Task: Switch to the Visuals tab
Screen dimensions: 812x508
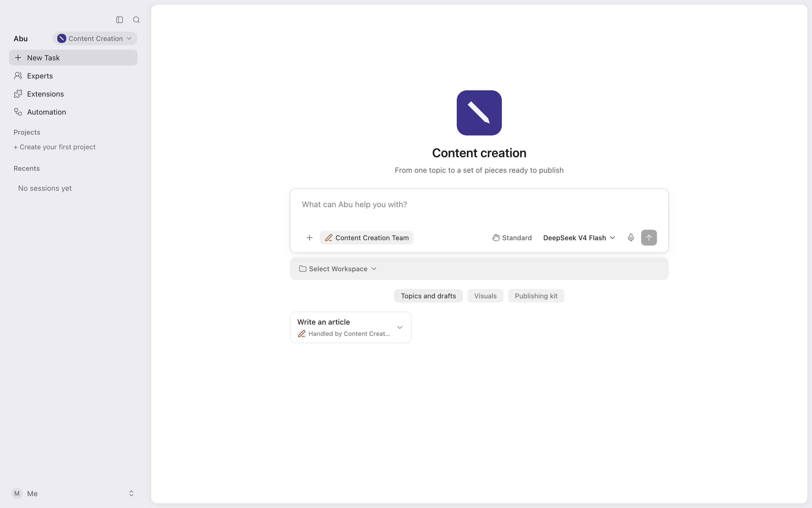Action: coord(485,296)
